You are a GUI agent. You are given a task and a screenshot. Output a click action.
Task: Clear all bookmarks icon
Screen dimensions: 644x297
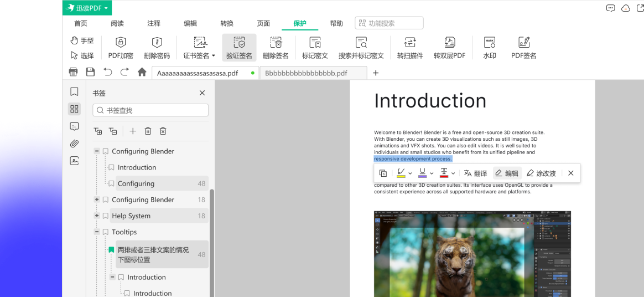163,131
